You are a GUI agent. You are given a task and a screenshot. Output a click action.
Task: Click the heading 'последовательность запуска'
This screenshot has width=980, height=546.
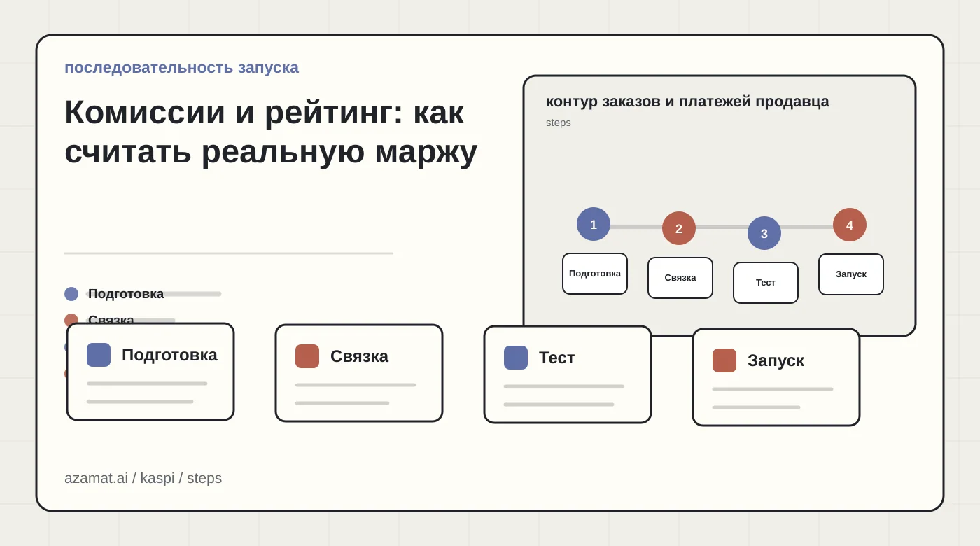coord(181,68)
